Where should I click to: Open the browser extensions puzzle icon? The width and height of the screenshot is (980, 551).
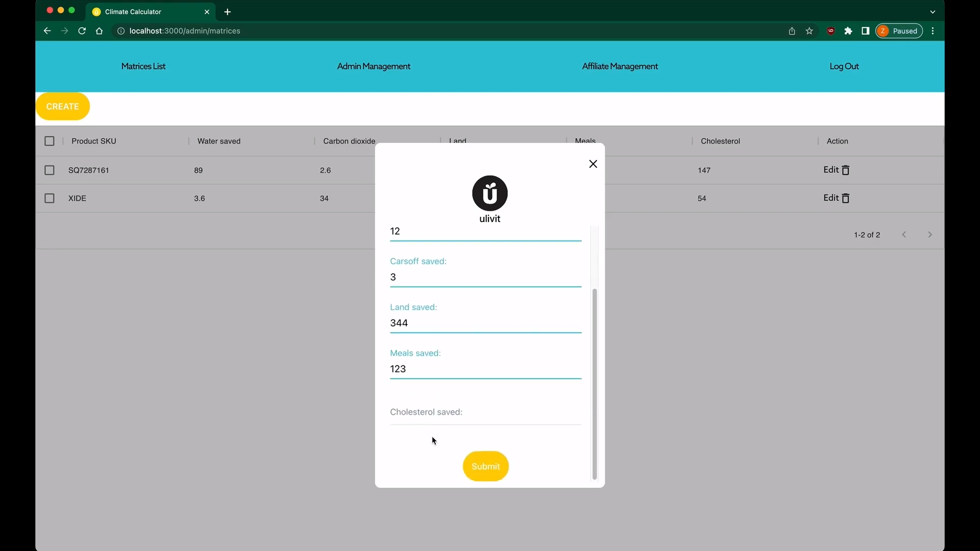[x=848, y=31]
